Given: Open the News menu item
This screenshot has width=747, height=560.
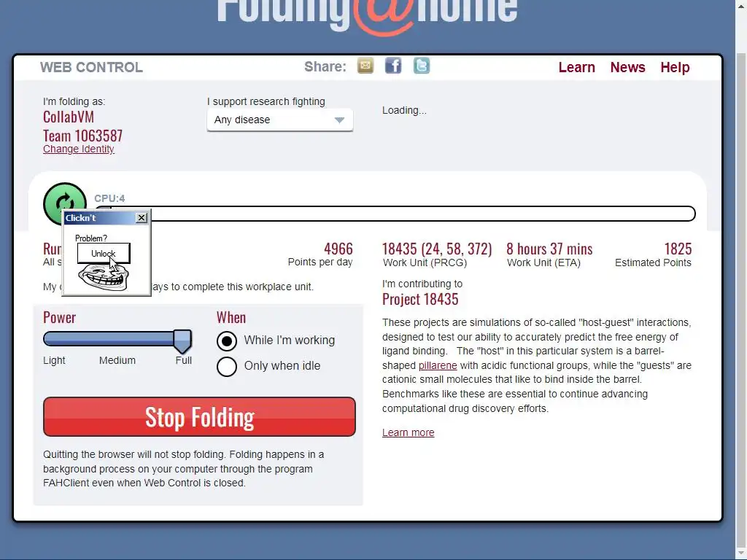Looking at the screenshot, I should (x=627, y=67).
